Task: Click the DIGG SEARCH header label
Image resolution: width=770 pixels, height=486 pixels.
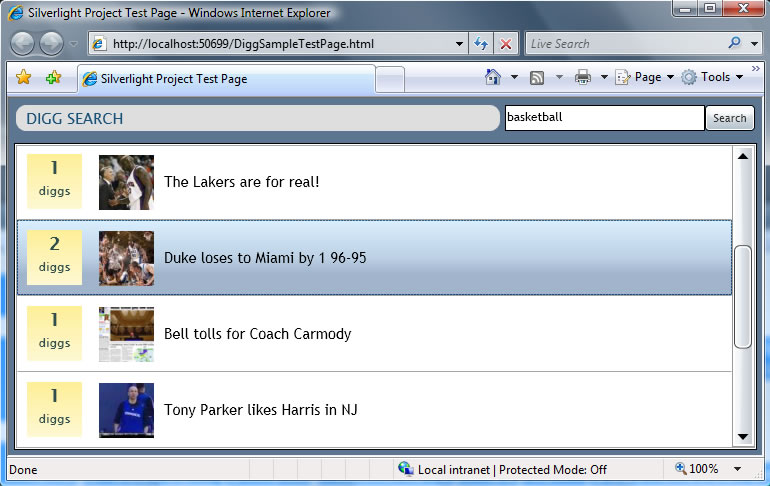Action: pos(75,119)
